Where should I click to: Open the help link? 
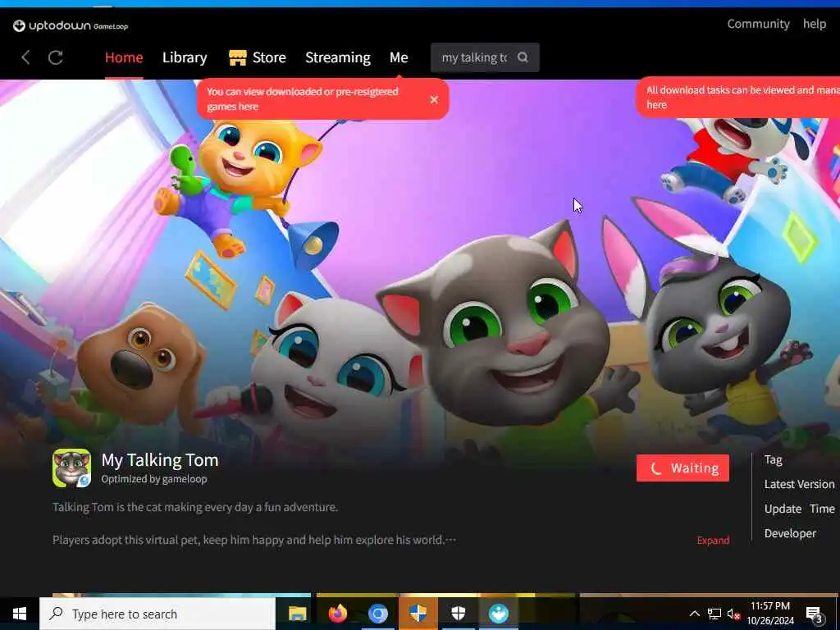click(815, 24)
